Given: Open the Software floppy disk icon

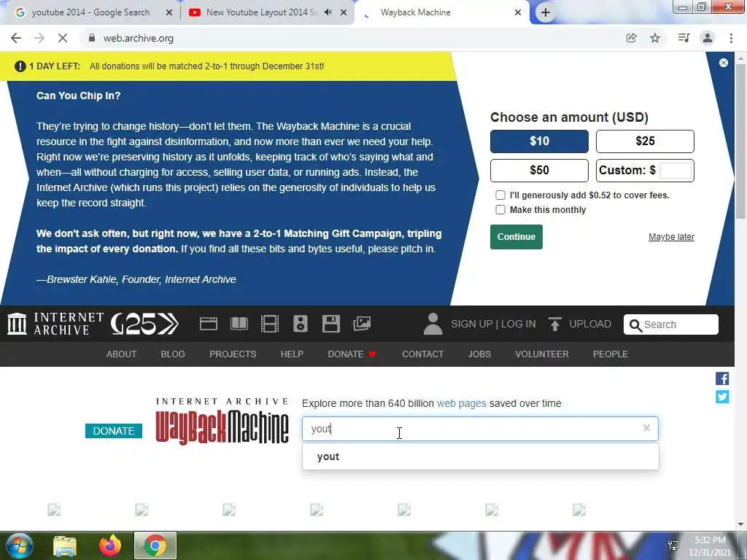Looking at the screenshot, I should point(330,324).
